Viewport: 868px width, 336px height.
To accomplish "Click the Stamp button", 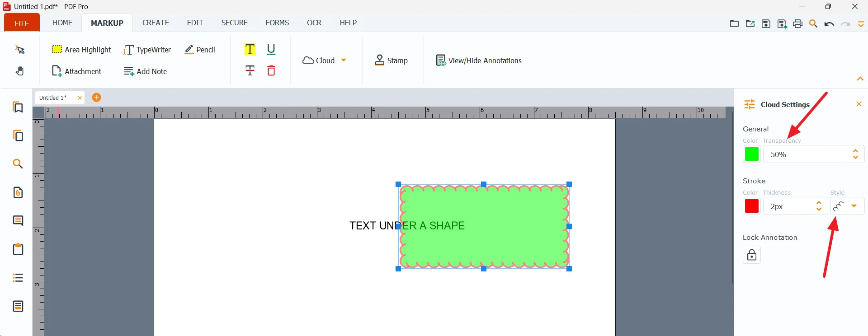I will (392, 61).
